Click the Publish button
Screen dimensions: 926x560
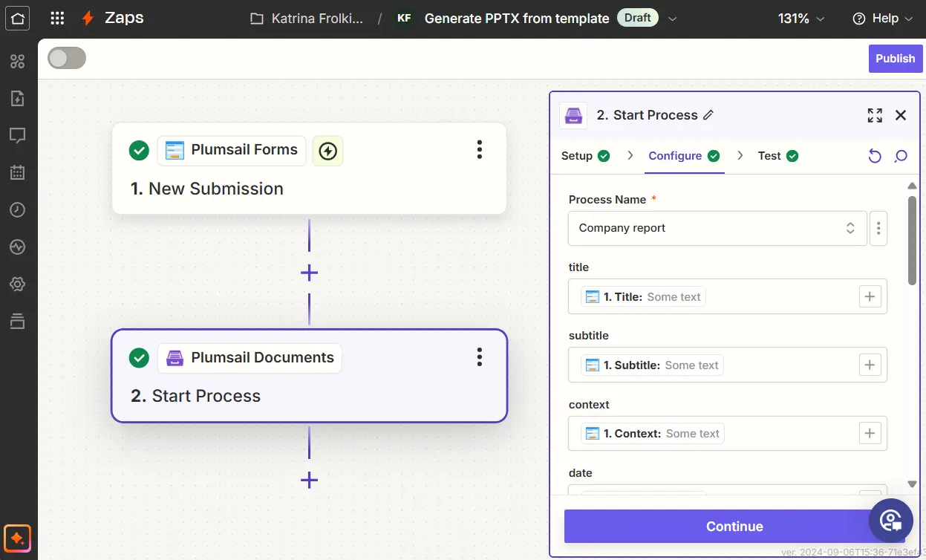[895, 59]
